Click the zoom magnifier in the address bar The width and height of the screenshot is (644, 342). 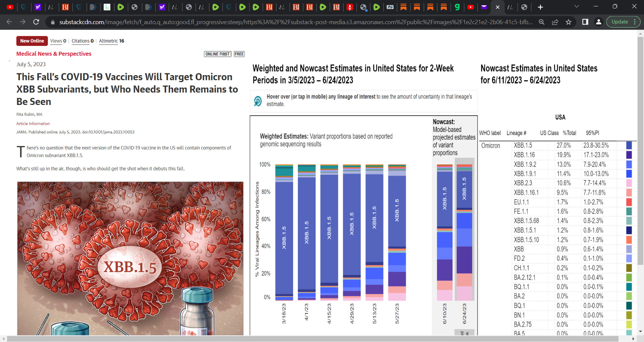[x=542, y=22]
